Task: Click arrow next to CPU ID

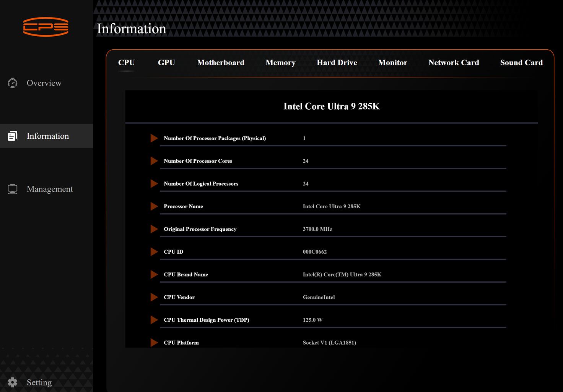Action: pyautogui.click(x=154, y=252)
